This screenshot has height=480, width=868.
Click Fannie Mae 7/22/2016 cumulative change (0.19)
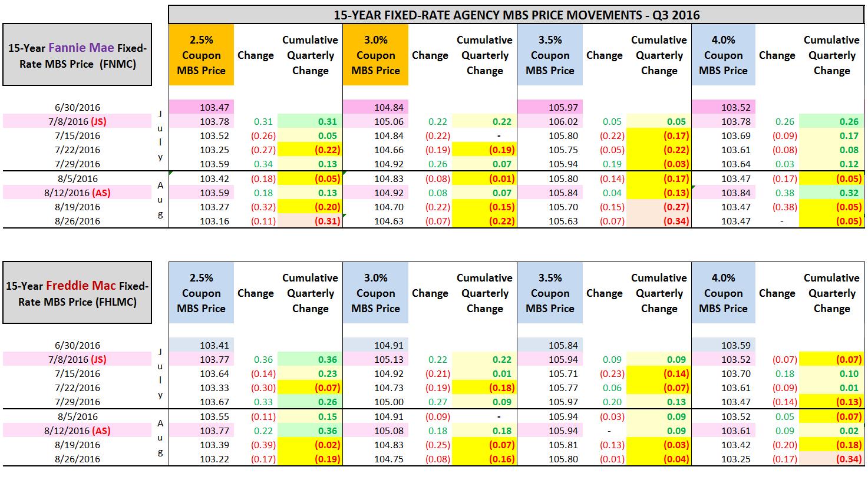click(484, 150)
